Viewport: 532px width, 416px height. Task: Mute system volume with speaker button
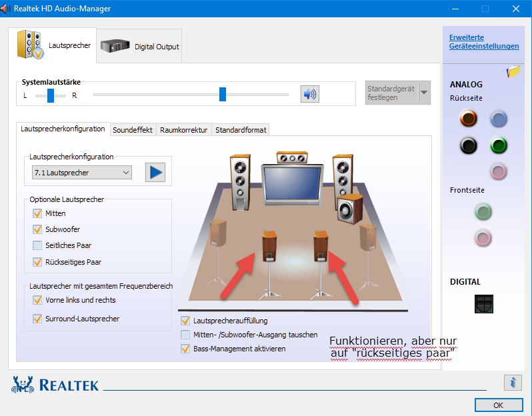click(x=310, y=94)
